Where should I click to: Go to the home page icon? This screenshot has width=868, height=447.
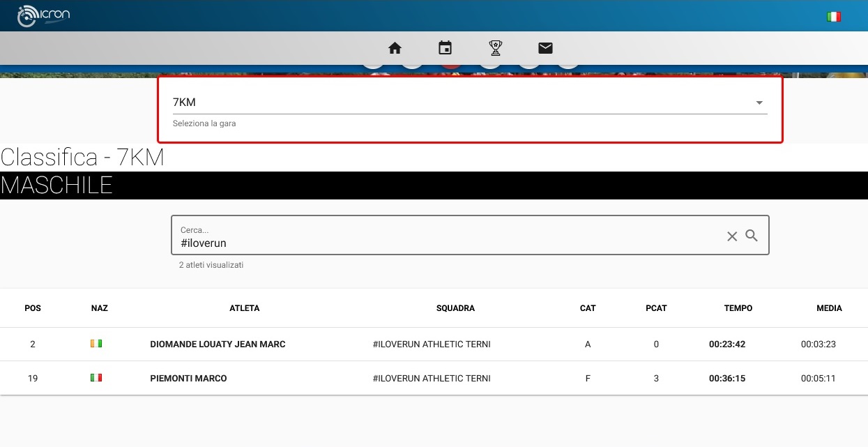pos(395,48)
